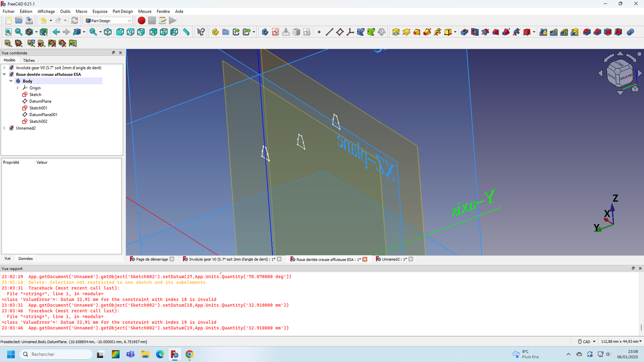
Task: Run a boolean operation
Action: (x=630, y=32)
